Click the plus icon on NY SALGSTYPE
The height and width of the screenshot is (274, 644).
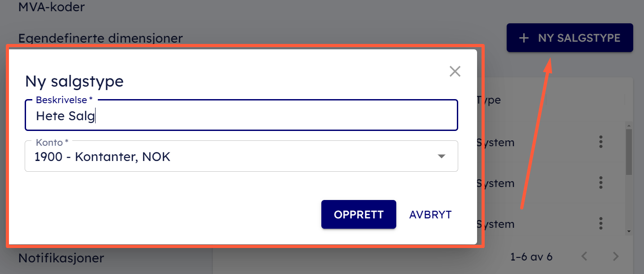523,38
